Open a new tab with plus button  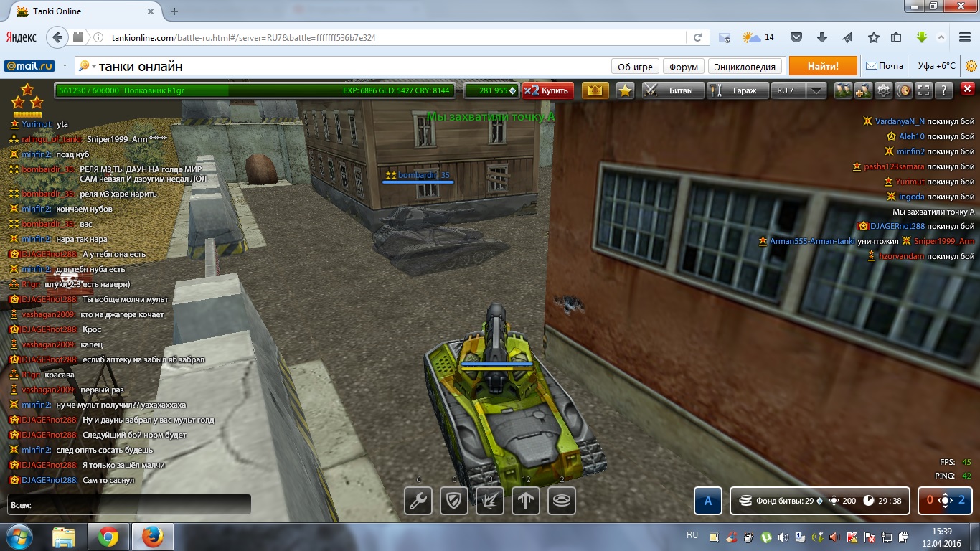tap(174, 11)
